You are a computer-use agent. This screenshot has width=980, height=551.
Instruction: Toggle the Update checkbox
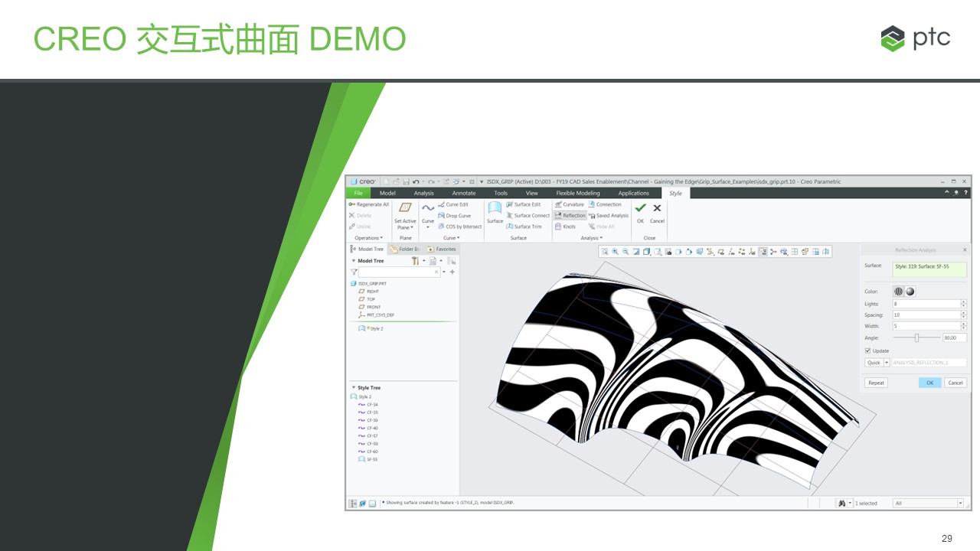[867, 350]
